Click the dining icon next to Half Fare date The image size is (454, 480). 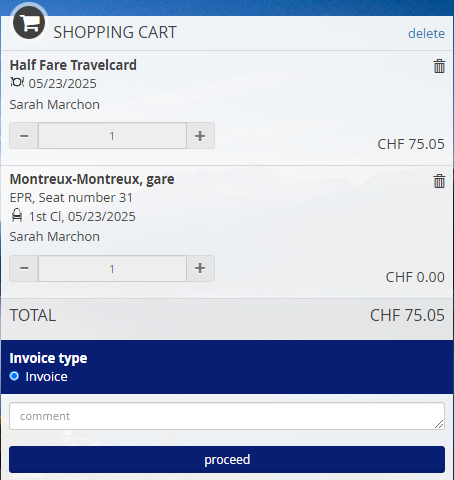tap(17, 82)
